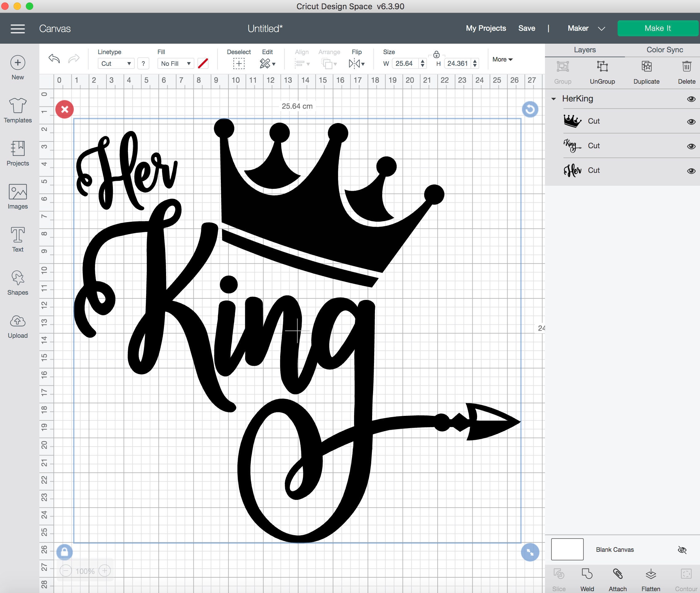Hide the crown Cut layer
Screen dimensions: 700x593
692,122
